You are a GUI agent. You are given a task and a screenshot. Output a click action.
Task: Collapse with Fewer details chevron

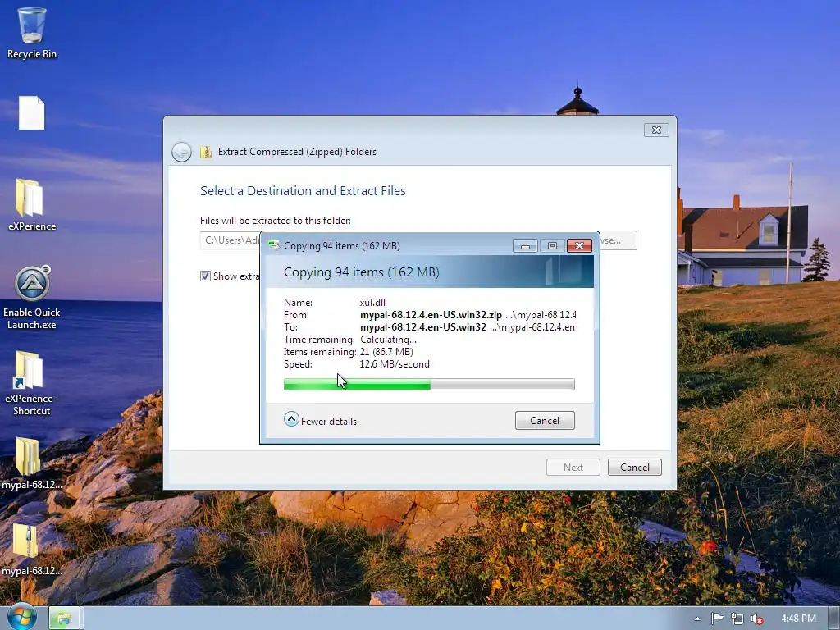point(291,419)
